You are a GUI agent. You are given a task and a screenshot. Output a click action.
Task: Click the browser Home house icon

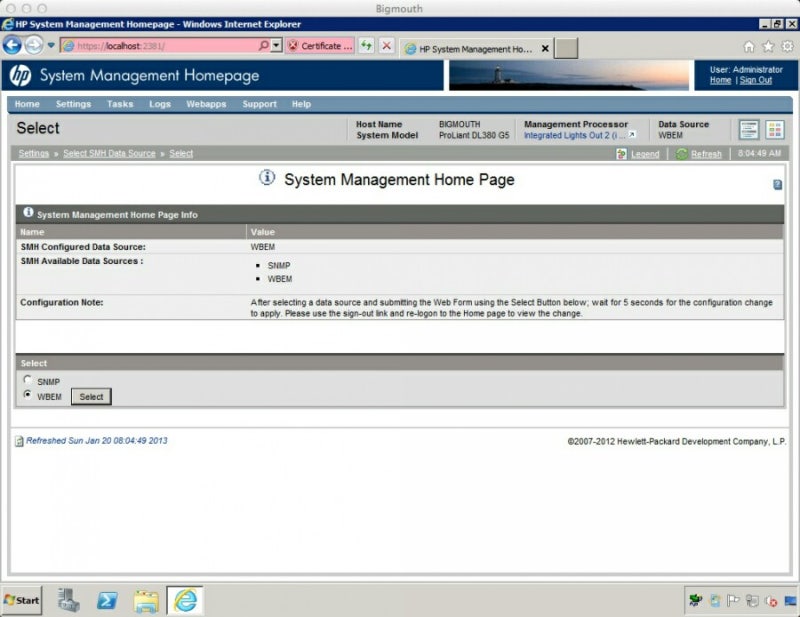tap(748, 46)
